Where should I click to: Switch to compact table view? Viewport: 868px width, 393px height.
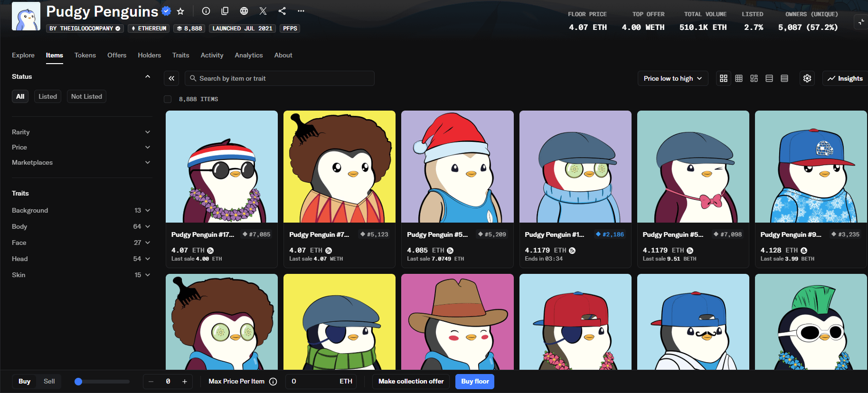784,78
